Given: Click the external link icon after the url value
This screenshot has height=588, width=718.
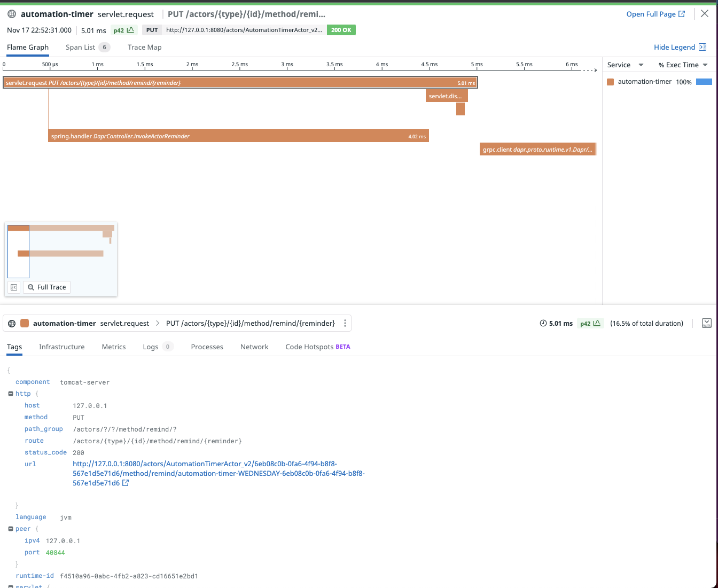Looking at the screenshot, I should tap(125, 483).
